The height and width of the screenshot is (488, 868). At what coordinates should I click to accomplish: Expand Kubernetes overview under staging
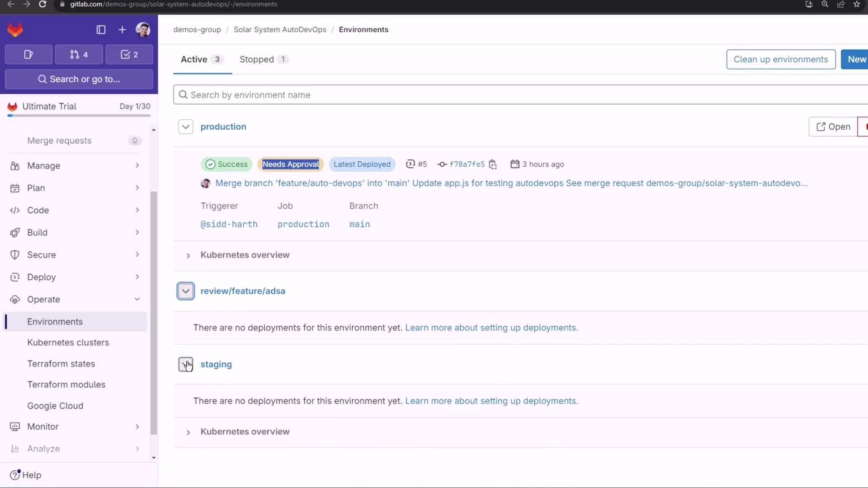pos(189,432)
